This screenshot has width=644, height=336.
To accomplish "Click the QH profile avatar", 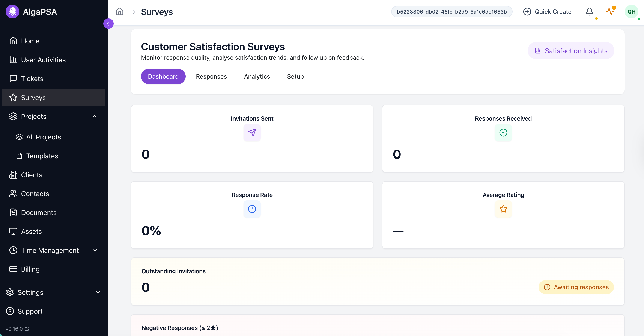I will click(x=632, y=12).
